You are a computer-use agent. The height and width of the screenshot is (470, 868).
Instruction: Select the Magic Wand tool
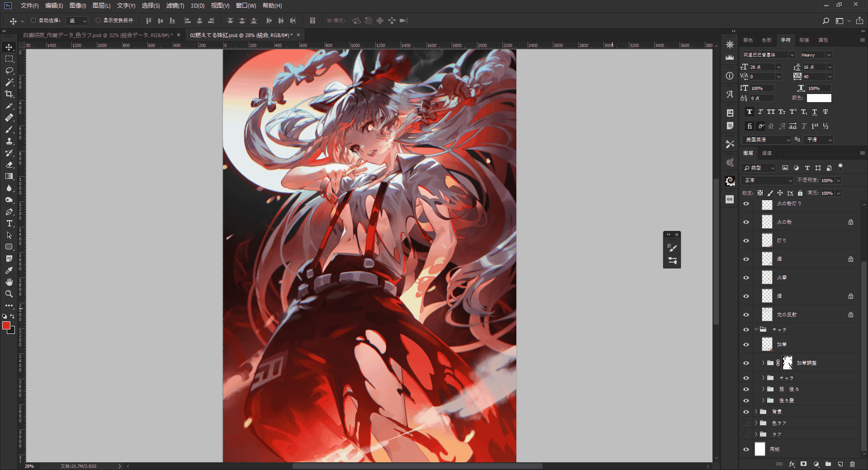(x=9, y=82)
